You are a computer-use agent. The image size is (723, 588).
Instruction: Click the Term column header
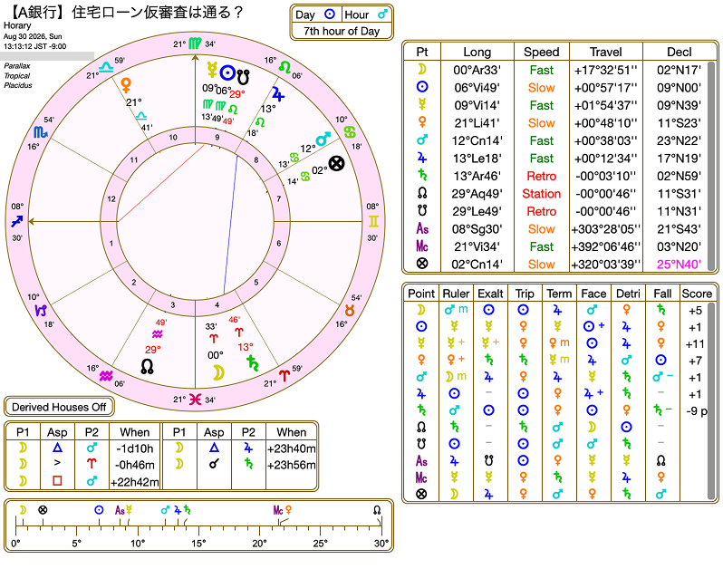pos(559,294)
